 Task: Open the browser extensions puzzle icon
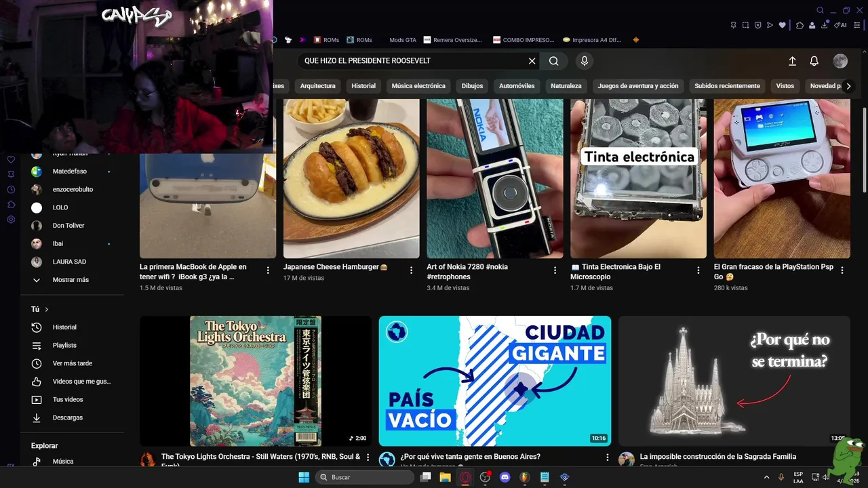(x=800, y=25)
